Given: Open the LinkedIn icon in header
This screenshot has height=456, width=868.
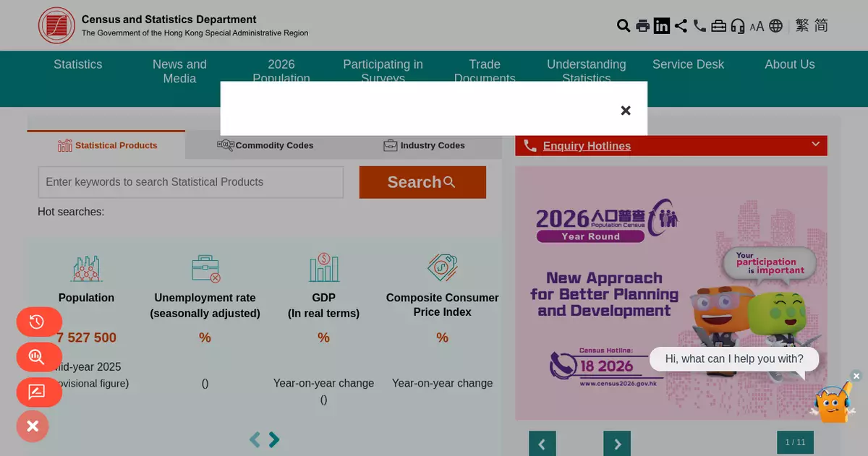Looking at the screenshot, I should (x=662, y=26).
